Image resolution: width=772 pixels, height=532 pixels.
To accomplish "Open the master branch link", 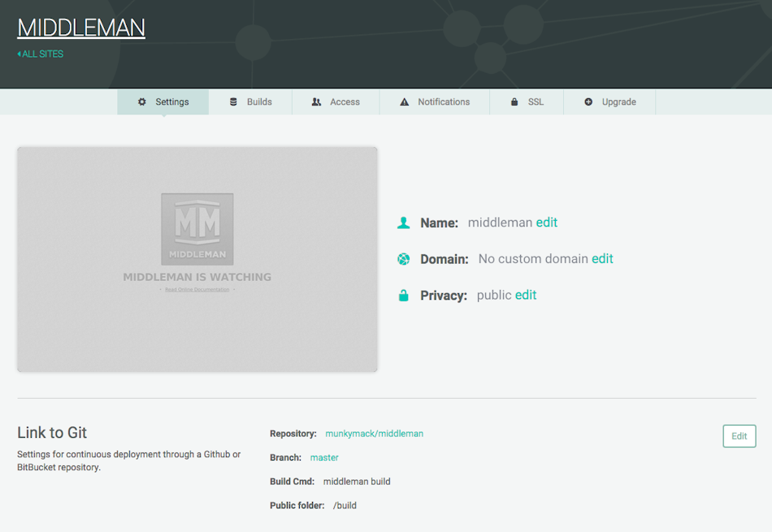I will (324, 458).
